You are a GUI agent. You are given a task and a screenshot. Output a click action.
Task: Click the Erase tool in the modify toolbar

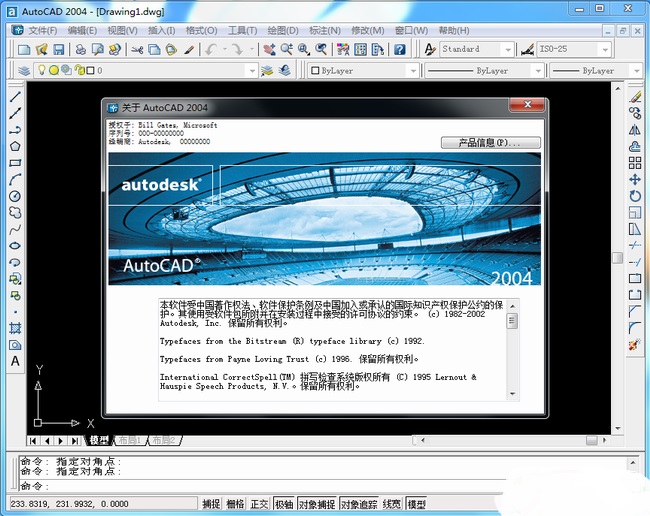(634, 97)
